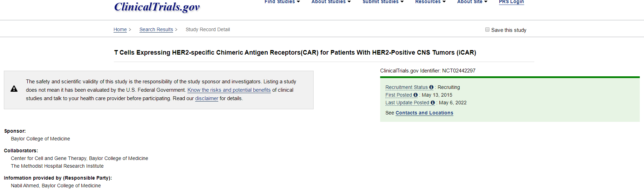This screenshot has width=644, height=195.
Task: Open Contacts and Locations link
Action: click(x=424, y=113)
